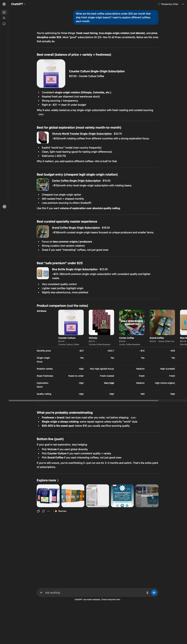Click the 'Quality ceiling' row label
The height and width of the screenshot is (644, 187).
pos(44,394)
